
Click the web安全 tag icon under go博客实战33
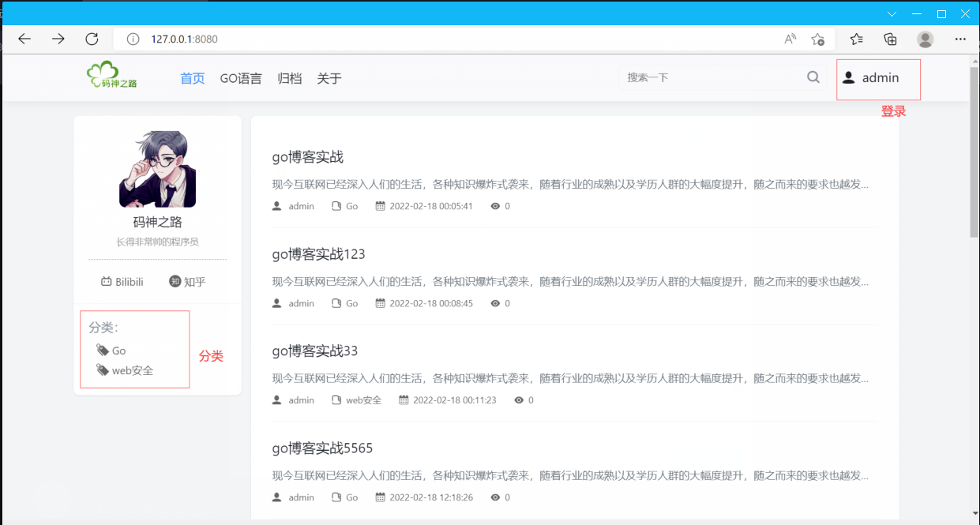click(336, 399)
